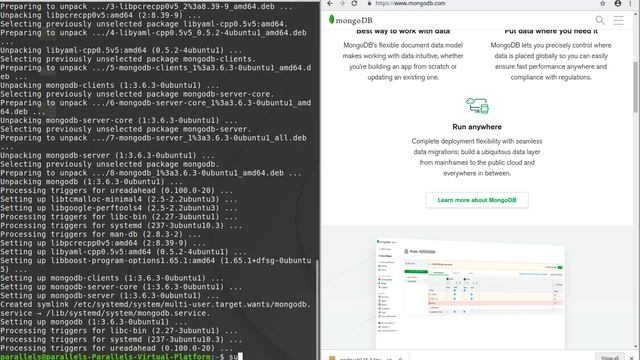Image resolution: width=640 pixels, height=360 pixels.
Task: Close the downloads bar
Action: [x=631, y=358]
